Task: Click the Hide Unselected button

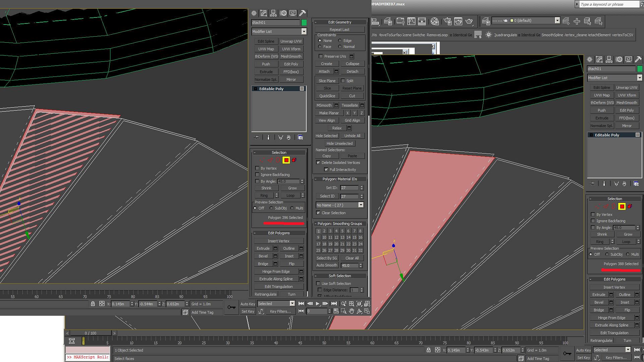Action: (x=339, y=143)
